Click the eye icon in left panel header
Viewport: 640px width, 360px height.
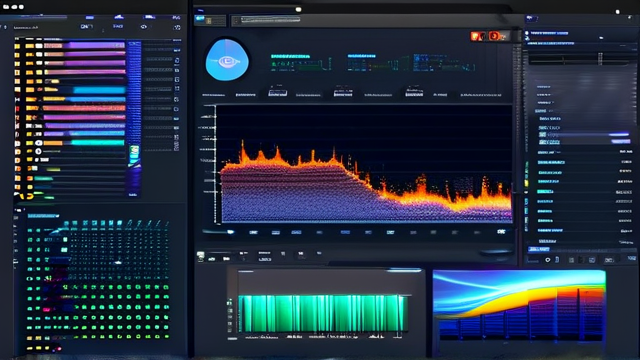pyautogui.click(x=144, y=27)
